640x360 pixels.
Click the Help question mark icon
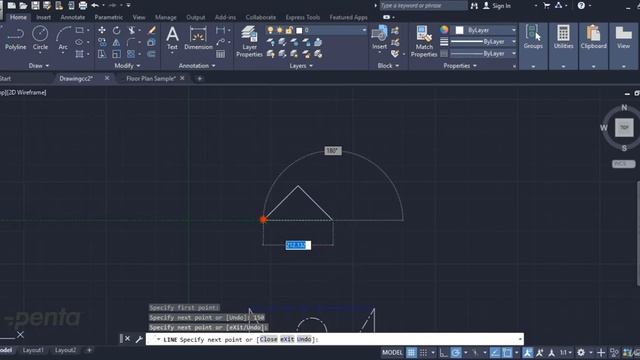coord(581,5)
